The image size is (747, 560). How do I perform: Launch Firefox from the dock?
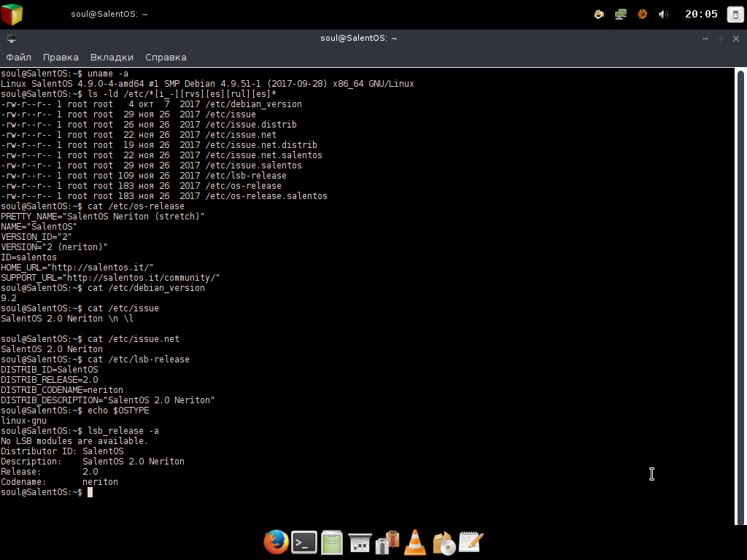pos(276,542)
